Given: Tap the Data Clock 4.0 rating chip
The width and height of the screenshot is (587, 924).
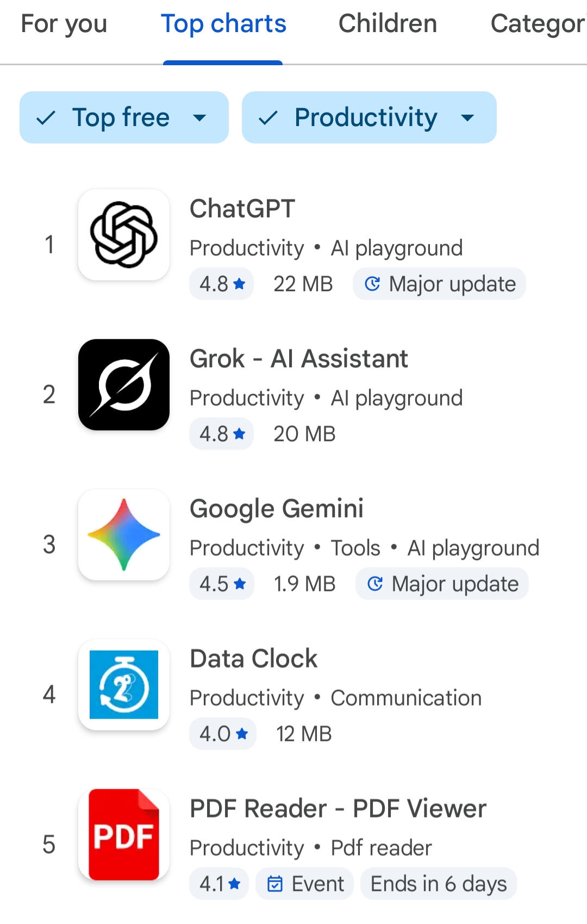Looking at the screenshot, I should (x=223, y=734).
